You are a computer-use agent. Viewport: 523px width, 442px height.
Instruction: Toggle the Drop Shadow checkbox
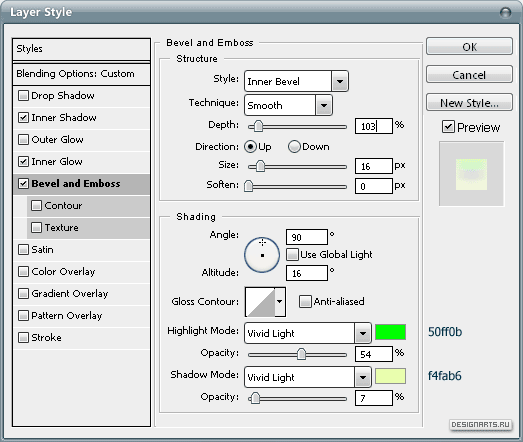pos(23,96)
